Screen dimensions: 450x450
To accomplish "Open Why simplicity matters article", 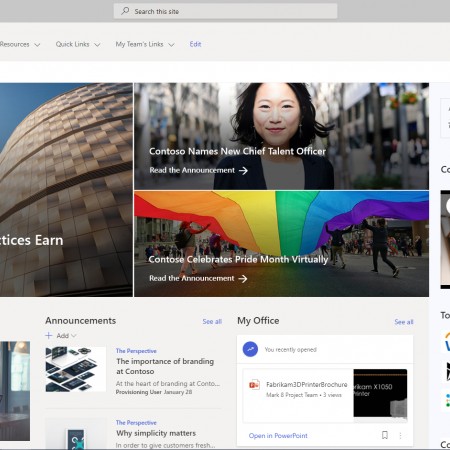I will point(156,433).
